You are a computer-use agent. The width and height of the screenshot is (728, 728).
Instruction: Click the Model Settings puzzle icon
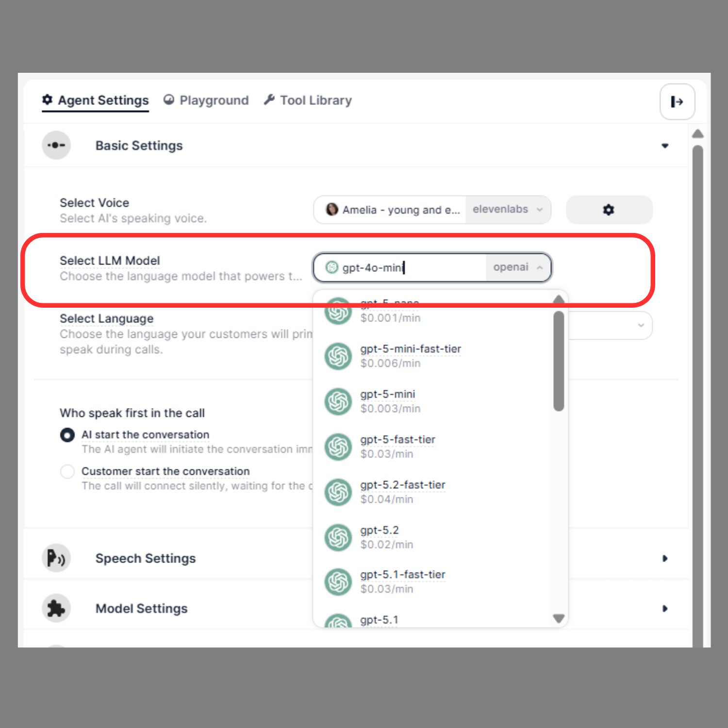56,608
